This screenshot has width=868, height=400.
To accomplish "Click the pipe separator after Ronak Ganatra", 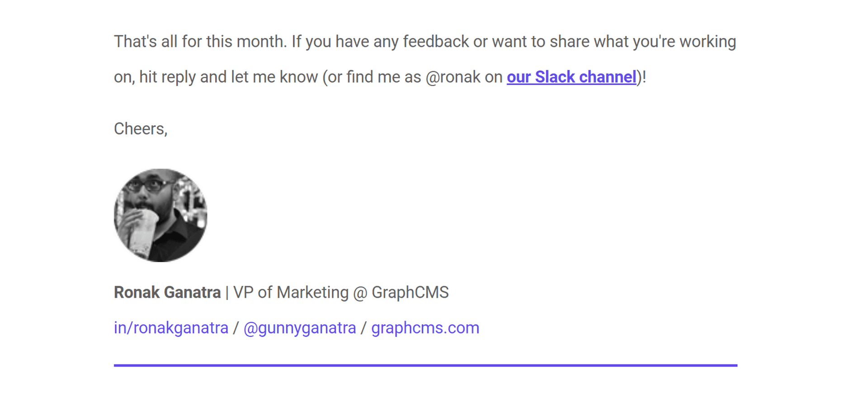I will [227, 292].
